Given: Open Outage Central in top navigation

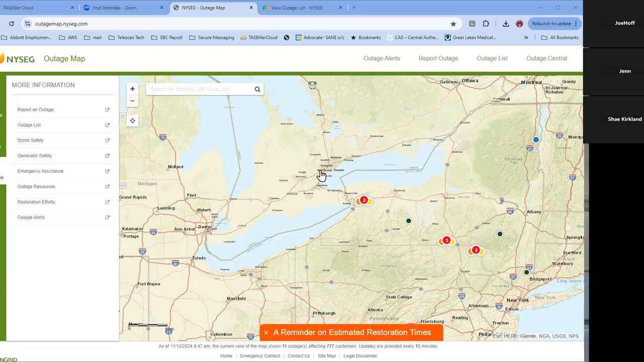Looking at the screenshot, I should 546,58.
